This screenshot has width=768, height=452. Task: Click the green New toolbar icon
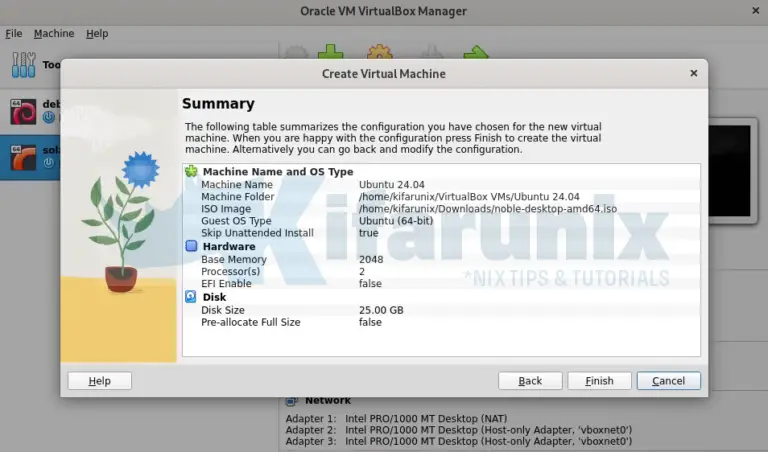(331, 52)
